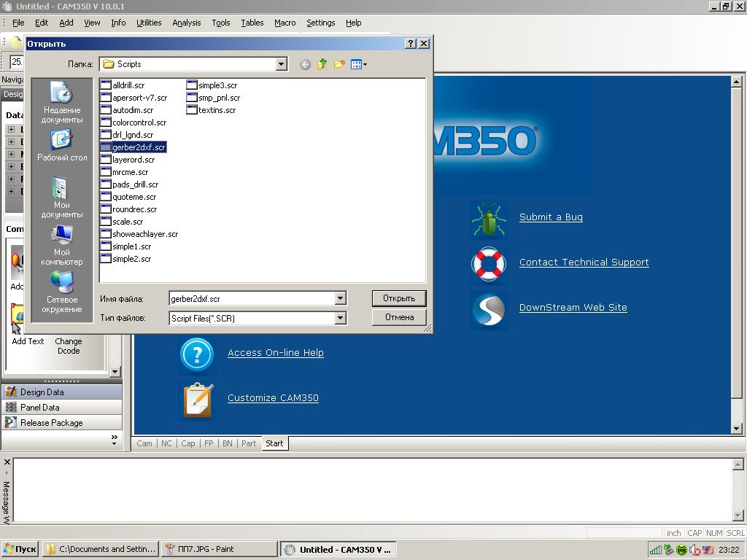Click the file name input field

[252, 298]
